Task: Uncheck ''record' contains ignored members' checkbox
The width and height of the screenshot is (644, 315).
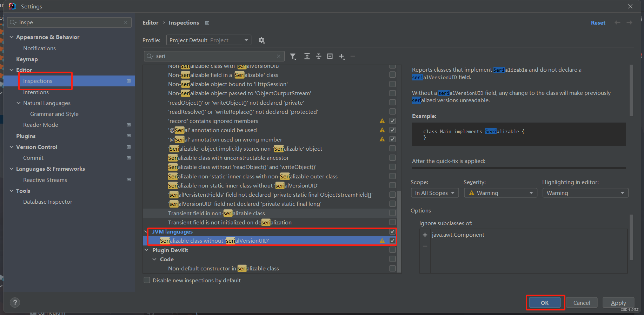Action: [392, 121]
